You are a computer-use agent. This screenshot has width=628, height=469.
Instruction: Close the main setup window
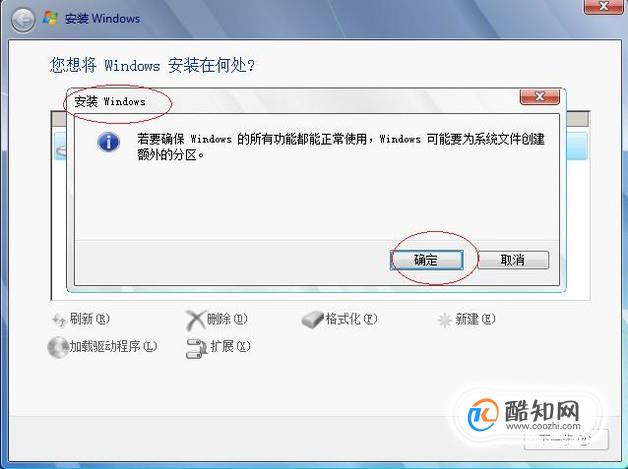point(604,6)
